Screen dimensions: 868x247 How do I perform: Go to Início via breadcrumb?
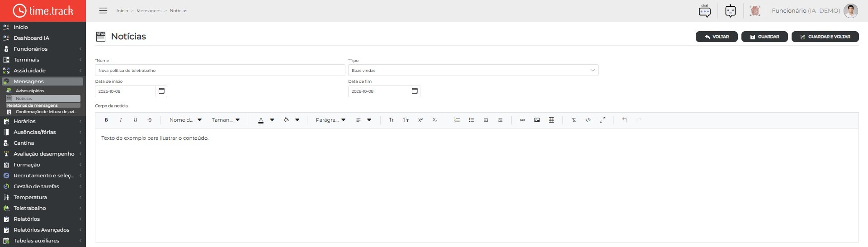coord(122,11)
